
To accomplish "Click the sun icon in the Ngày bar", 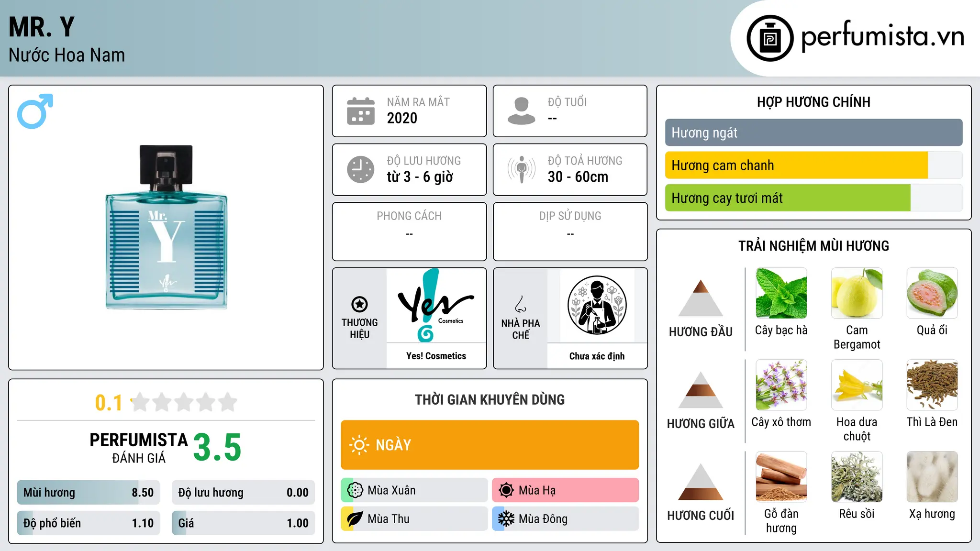I will click(359, 445).
